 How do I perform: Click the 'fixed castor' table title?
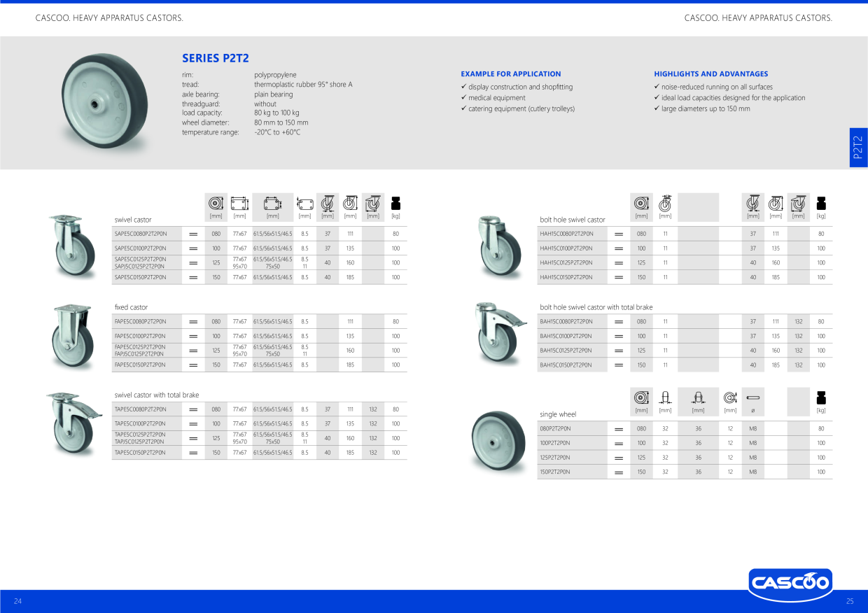[x=132, y=307]
